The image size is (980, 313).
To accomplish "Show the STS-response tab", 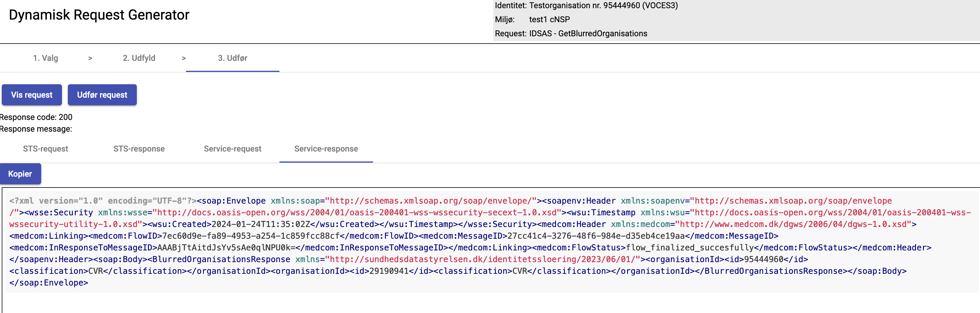I will pyautogui.click(x=139, y=149).
